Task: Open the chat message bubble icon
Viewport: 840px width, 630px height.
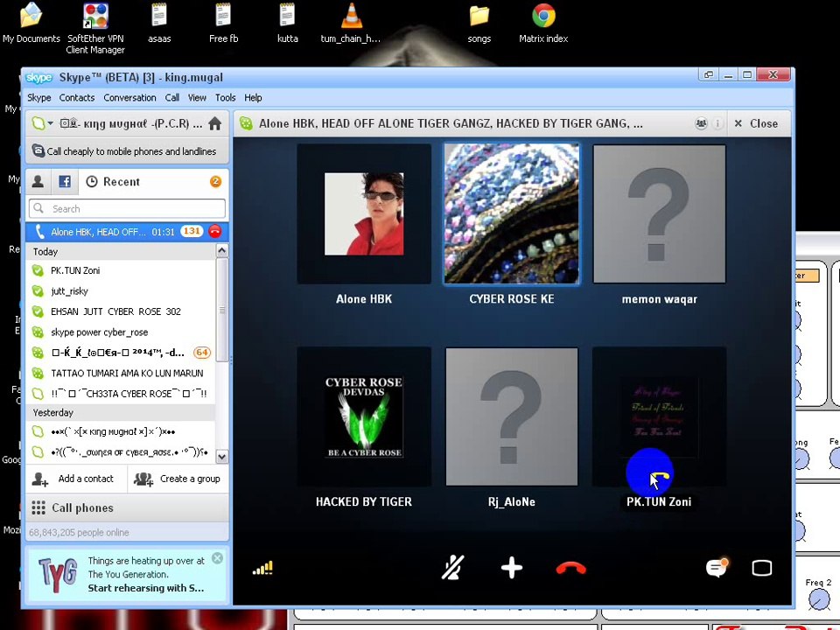Action: point(717,567)
